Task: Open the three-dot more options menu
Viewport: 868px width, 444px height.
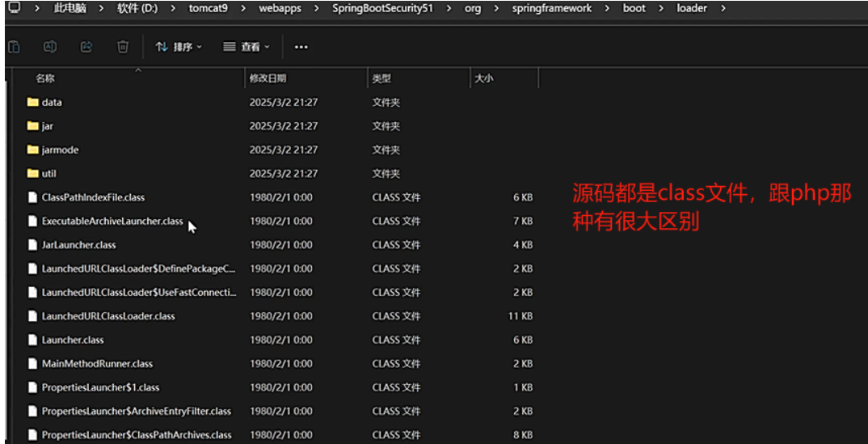Action: (x=301, y=47)
